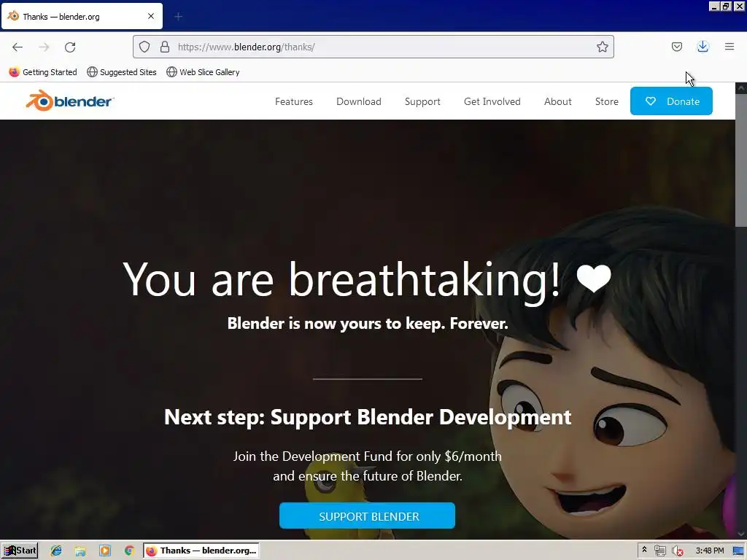Screen dimensions: 747x560
Task: Click Next step: Support Blender Development heading
Action: pyautogui.click(x=368, y=417)
